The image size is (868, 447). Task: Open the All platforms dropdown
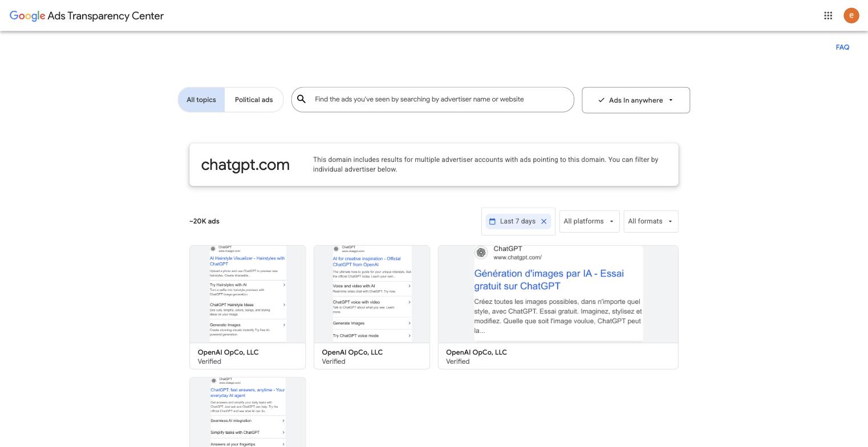click(x=589, y=221)
